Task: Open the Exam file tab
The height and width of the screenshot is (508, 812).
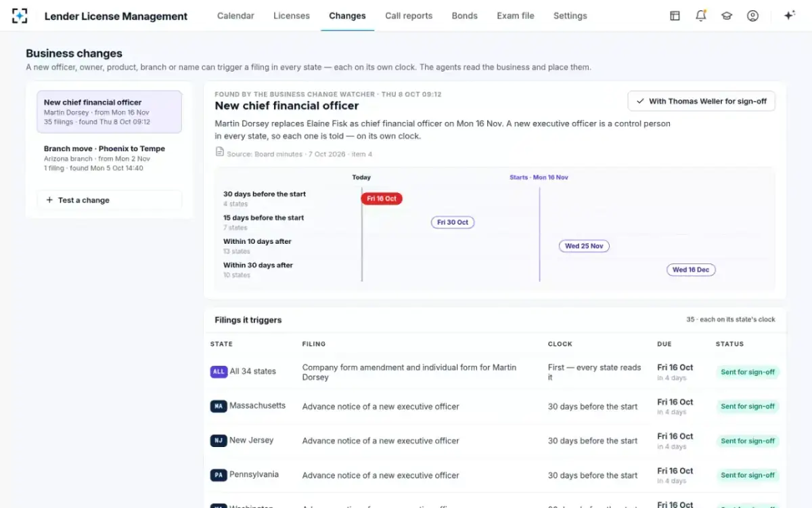Action: 516,16
